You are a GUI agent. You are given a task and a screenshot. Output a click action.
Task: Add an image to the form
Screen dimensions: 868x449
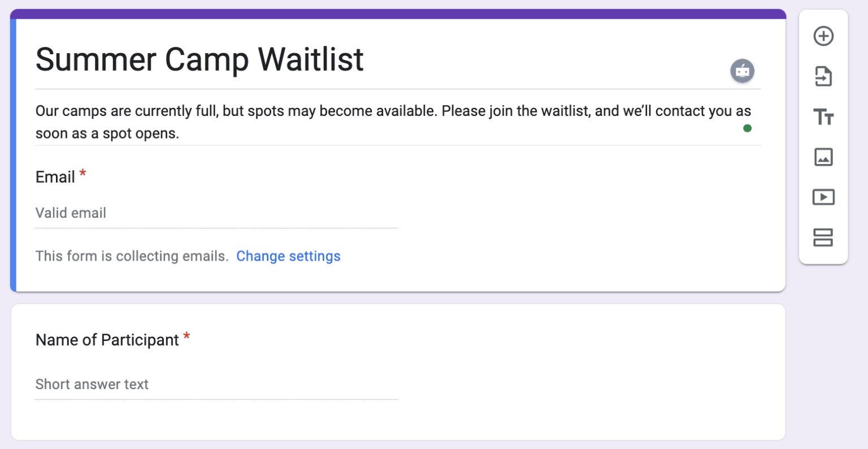[823, 157]
